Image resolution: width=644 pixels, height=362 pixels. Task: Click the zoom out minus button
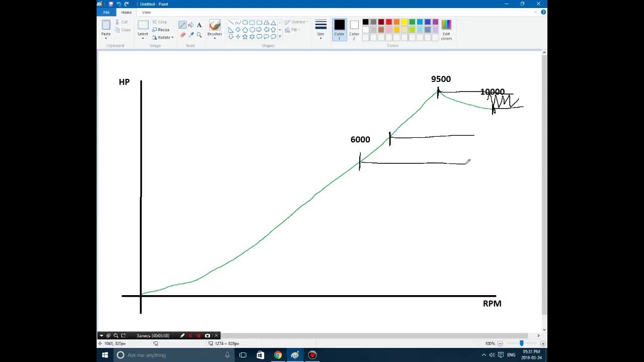(x=500, y=343)
